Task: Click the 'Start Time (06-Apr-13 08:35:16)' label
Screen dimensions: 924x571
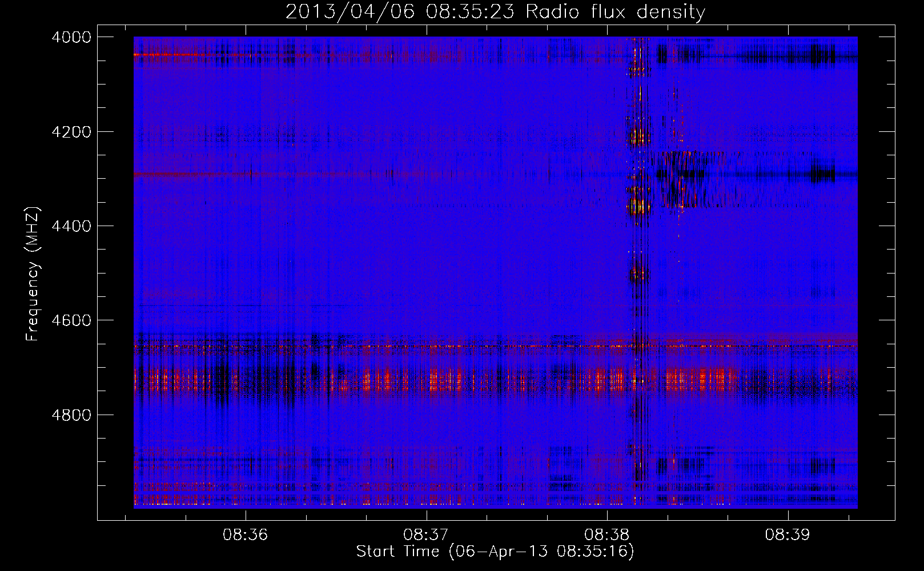Action: (495, 552)
